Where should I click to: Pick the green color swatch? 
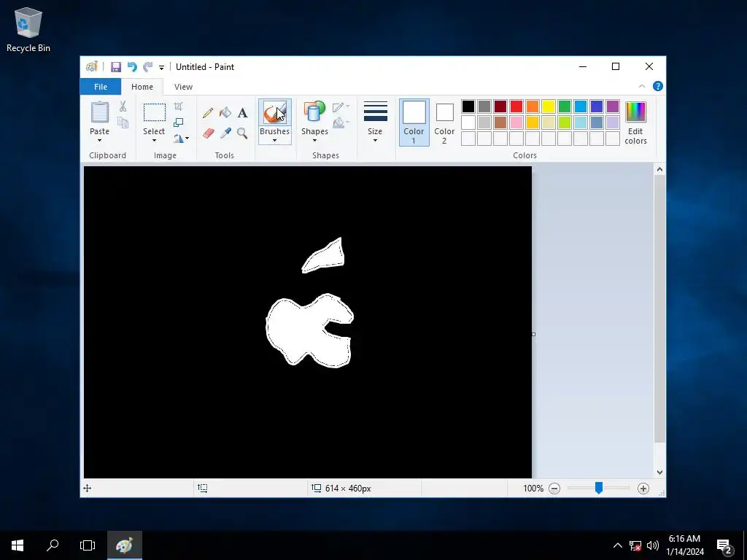[x=565, y=106]
